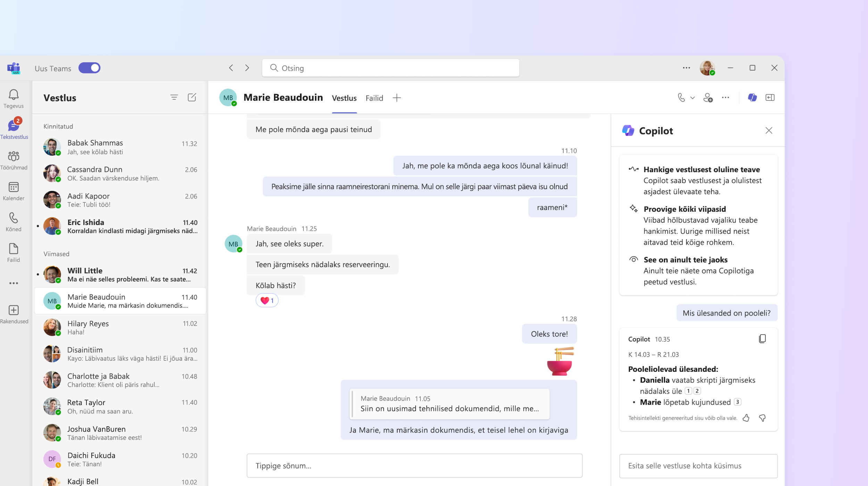Click the 'raameni*' message bubble
Screen dimensions: 868x486
pos(552,207)
